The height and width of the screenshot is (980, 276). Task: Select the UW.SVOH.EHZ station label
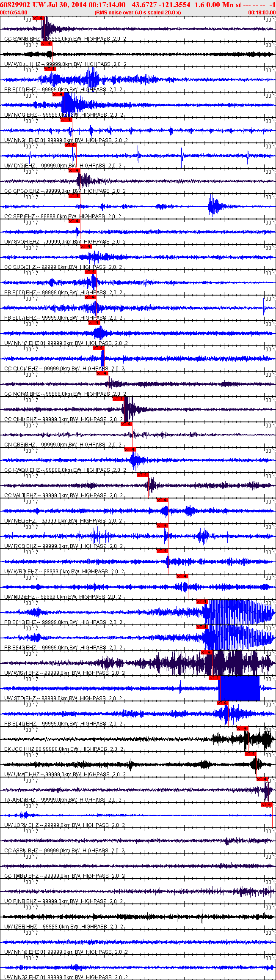tap(22, 242)
